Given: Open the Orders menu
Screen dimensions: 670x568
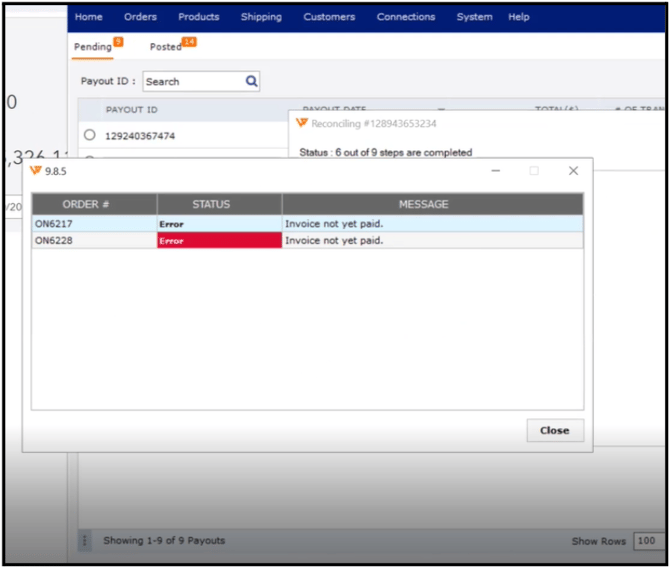Looking at the screenshot, I should (x=140, y=17).
